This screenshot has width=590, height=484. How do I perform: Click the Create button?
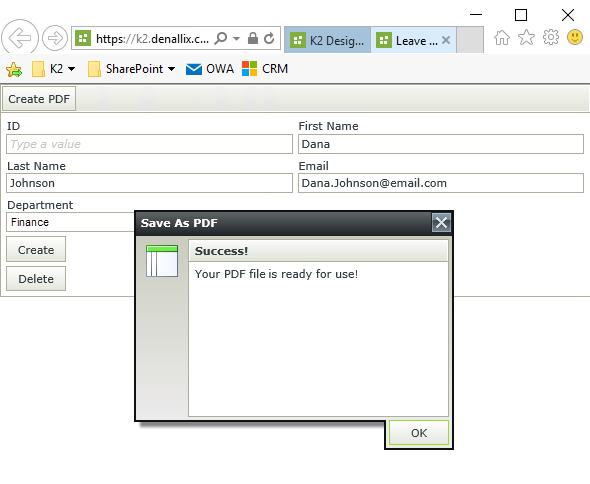[36, 250]
